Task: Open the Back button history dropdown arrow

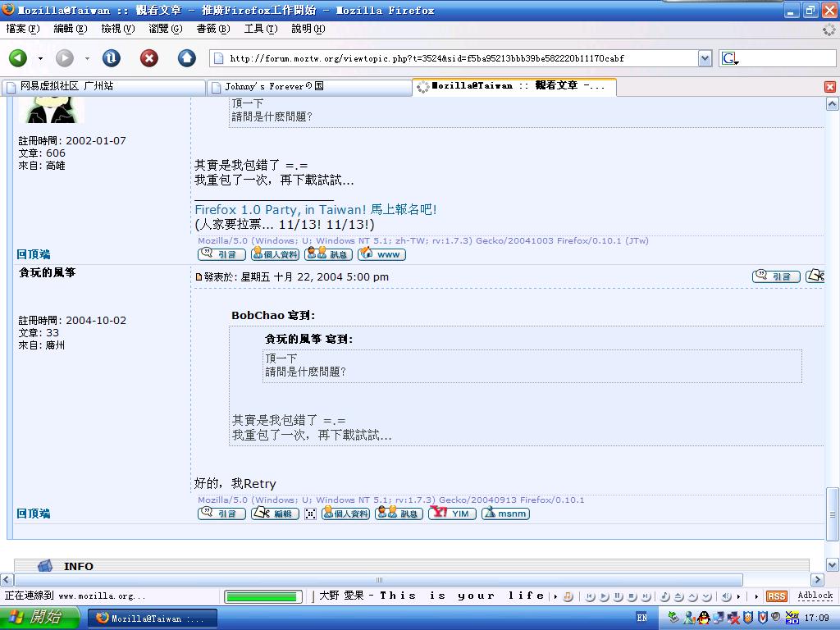Action: (41, 59)
